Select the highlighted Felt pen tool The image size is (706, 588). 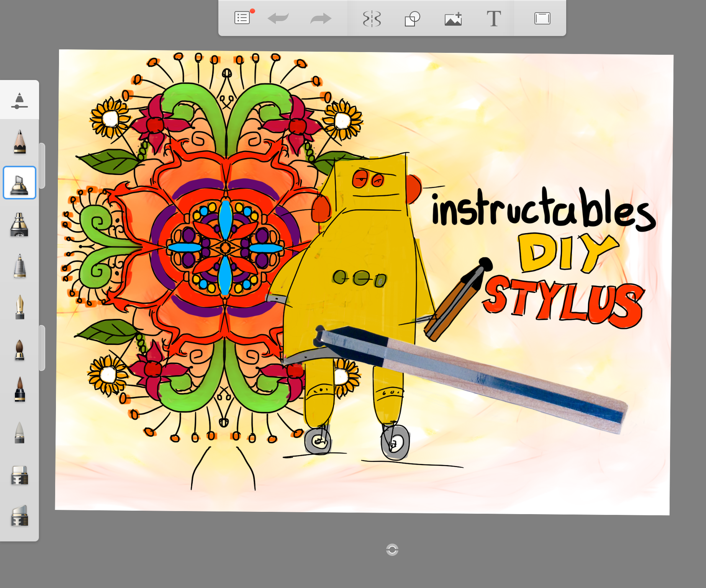tap(20, 183)
